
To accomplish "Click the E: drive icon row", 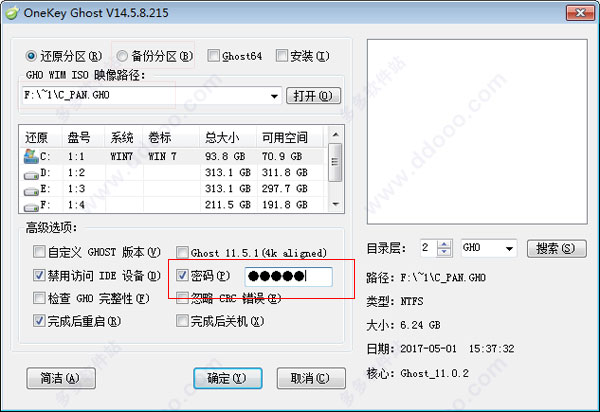I will pyautogui.click(x=31, y=188).
